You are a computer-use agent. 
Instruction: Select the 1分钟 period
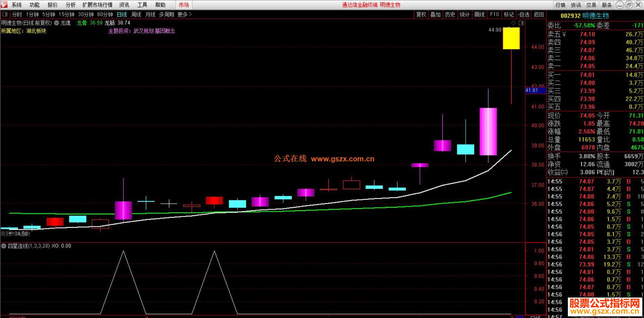pyautogui.click(x=32, y=14)
